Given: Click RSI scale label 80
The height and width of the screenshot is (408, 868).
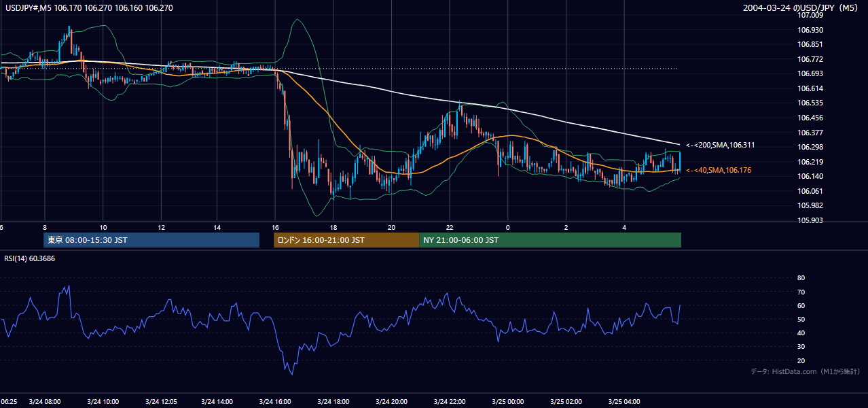Looking at the screenshot, I should click(x=801, y=278).
